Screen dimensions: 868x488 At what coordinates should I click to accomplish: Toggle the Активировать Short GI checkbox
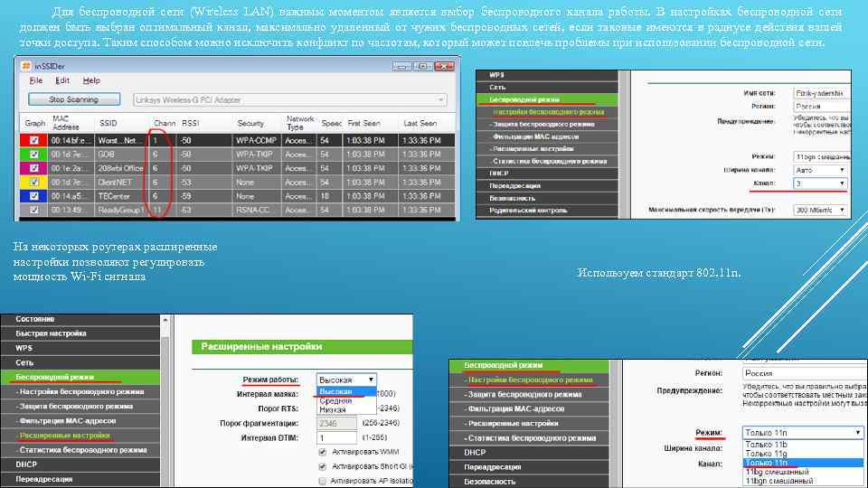click(322, 466)
